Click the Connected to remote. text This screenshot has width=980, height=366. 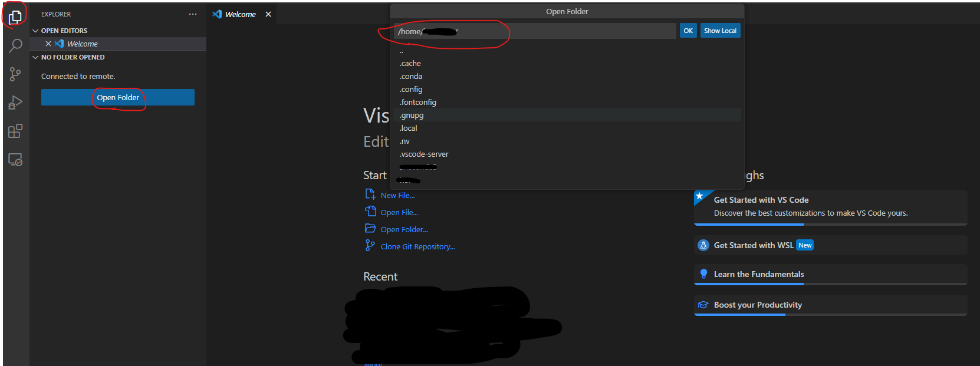pos(78,76)
